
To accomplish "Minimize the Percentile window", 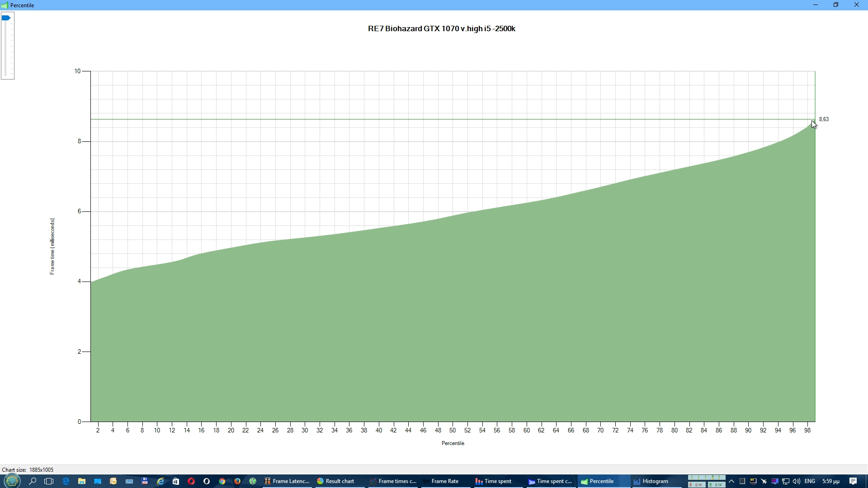I will click(816, 5).
